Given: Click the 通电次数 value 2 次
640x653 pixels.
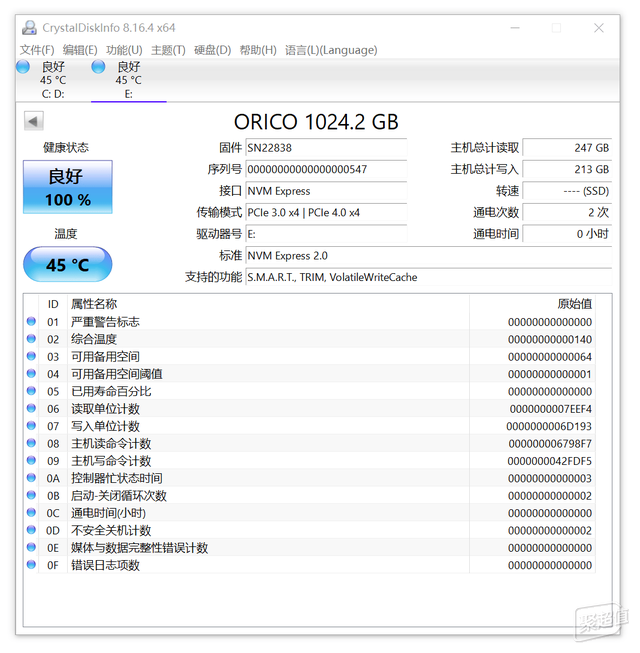Looking at the screenshot, I should 568,213.
